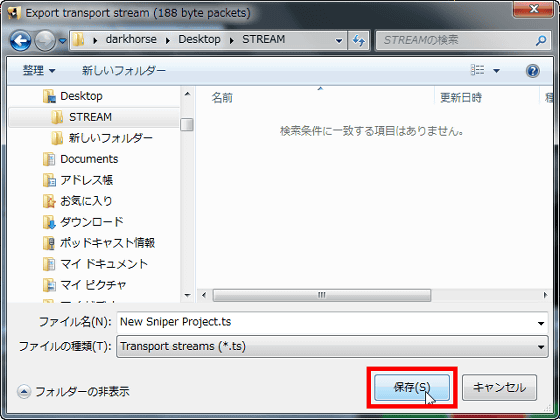Click the アドレス帳 folder icon

point(49,180)
